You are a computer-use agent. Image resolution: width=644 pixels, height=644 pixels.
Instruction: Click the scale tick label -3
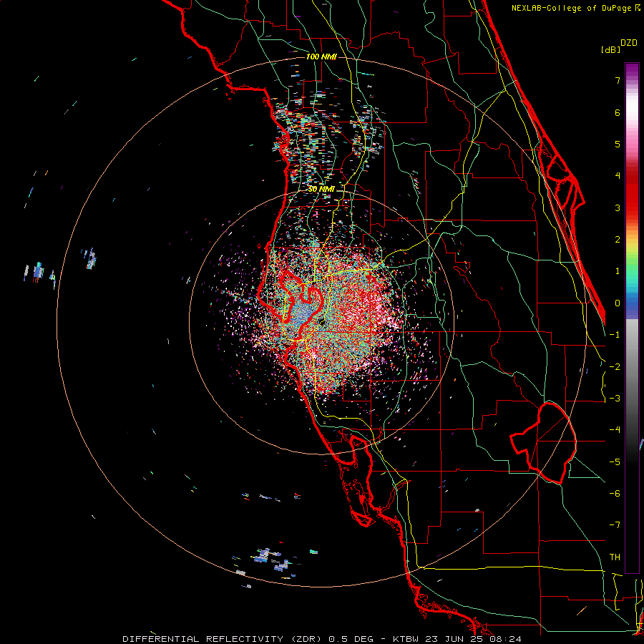(615, 399)
